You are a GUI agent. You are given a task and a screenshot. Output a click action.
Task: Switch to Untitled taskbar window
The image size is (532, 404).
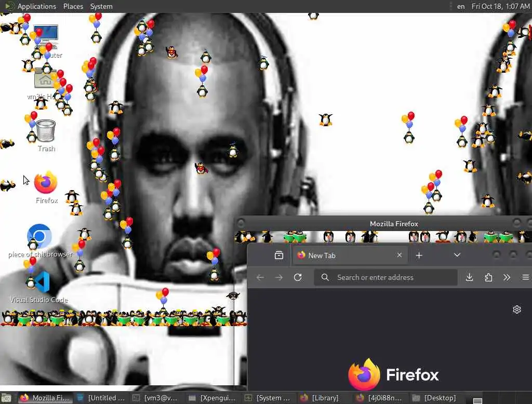pyautogui.click(x=101, y=398)
